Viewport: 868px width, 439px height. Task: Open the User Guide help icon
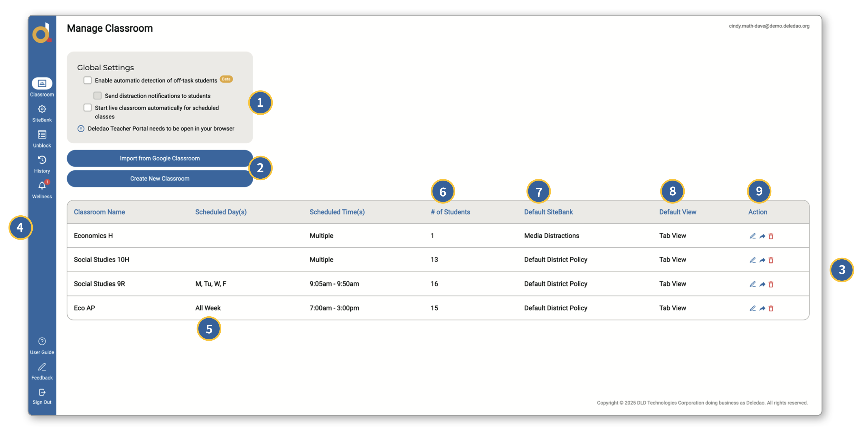click(x=42, y=341)
